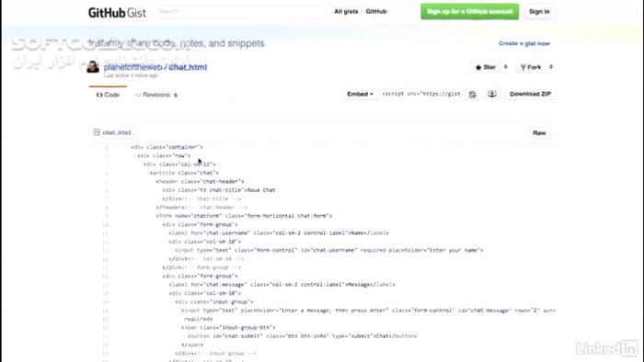Viewport: 644px width, 362px height.
Task: Focus the gist search field
Action: click(x=240, y=11)
